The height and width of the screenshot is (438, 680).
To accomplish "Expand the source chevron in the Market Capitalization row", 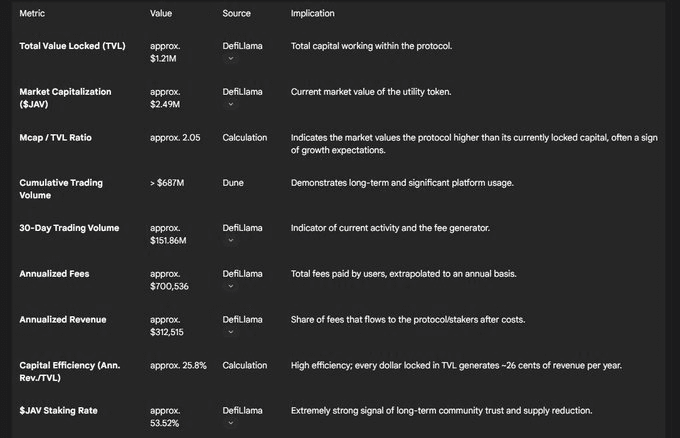I will tap(231, 104).
